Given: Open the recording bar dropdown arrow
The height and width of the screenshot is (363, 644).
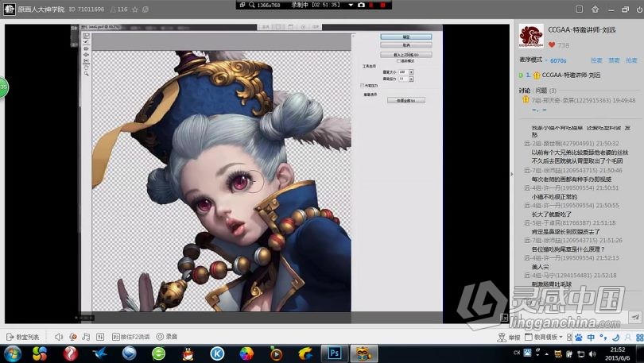Looking at the screenshot, I should pos(351,5).
